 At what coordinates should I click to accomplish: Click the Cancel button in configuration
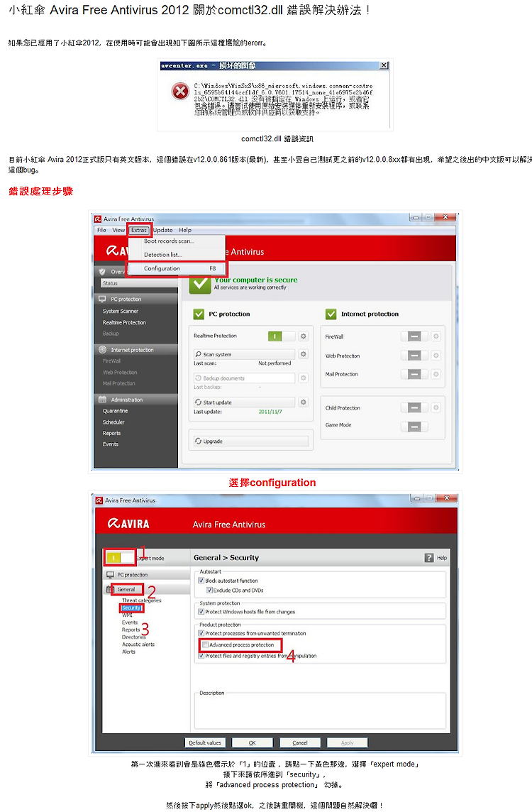299,742
